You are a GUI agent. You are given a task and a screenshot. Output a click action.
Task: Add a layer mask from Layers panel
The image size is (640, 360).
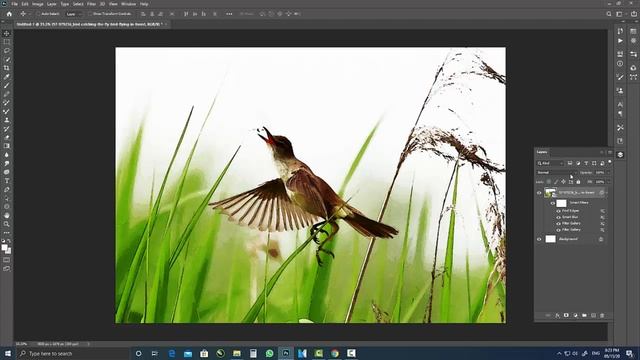click(566, 316)
